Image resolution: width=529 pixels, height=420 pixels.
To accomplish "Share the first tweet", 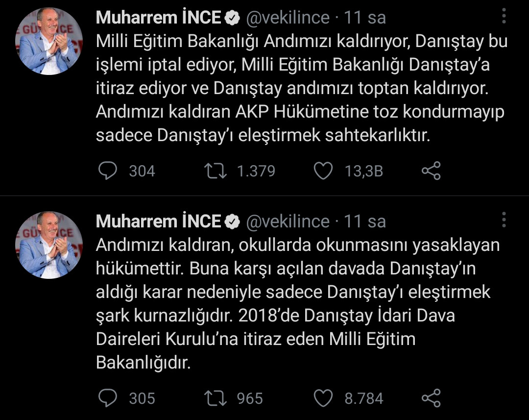I will pyautogui.click(x=431, y=171).
